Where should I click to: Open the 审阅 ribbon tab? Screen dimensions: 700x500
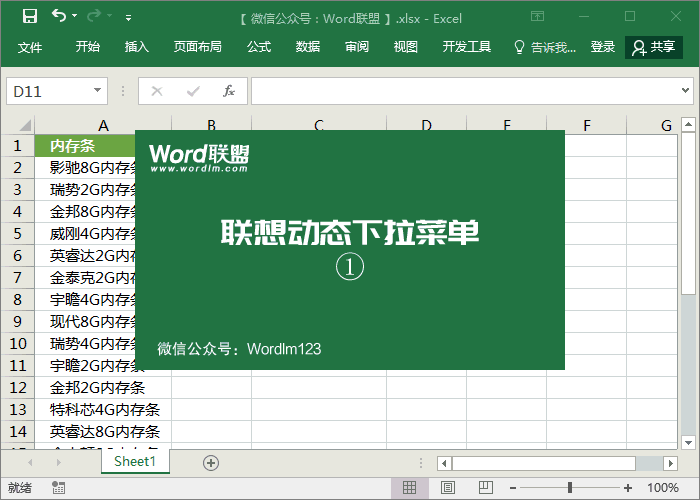(x=357, y=46)
